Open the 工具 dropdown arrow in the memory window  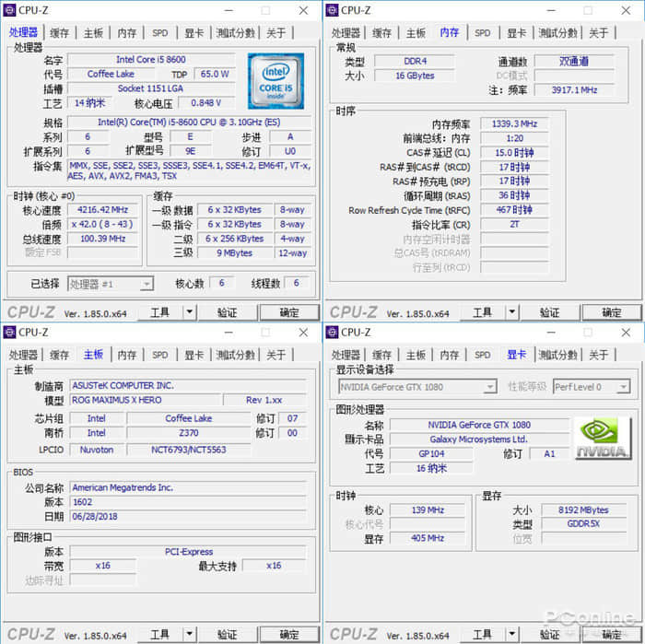coord(512,312)
